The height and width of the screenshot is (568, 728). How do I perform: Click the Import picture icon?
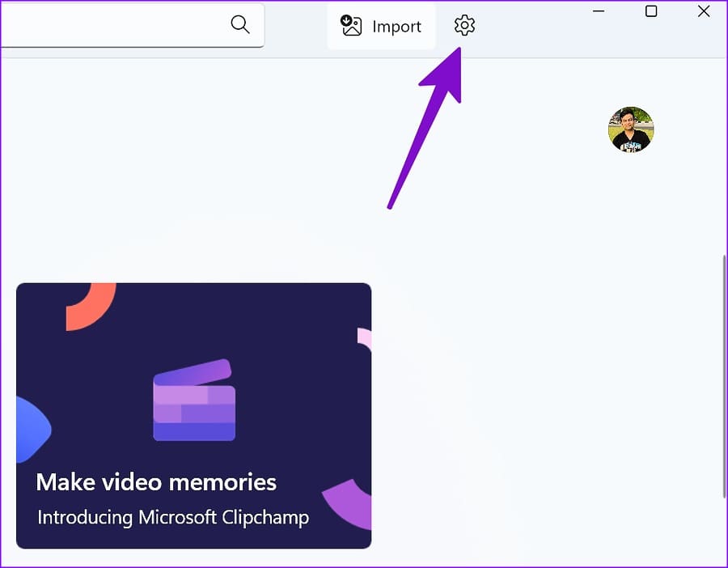click(x=351, y=26)
